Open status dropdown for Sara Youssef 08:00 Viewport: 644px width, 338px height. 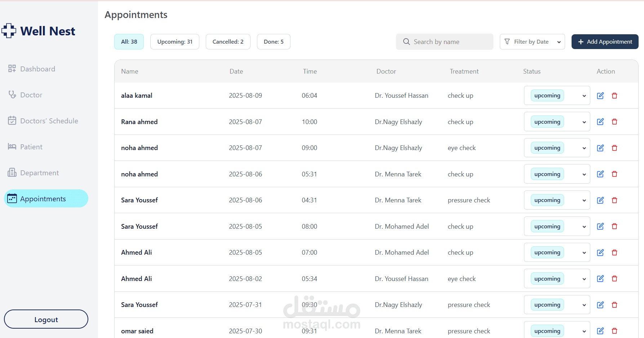pyautogui.click(x=557, y=226)
